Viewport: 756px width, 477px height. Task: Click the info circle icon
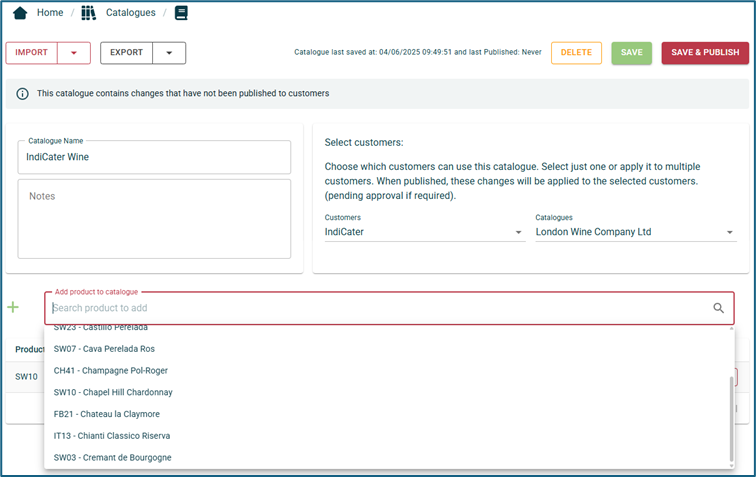22,94
